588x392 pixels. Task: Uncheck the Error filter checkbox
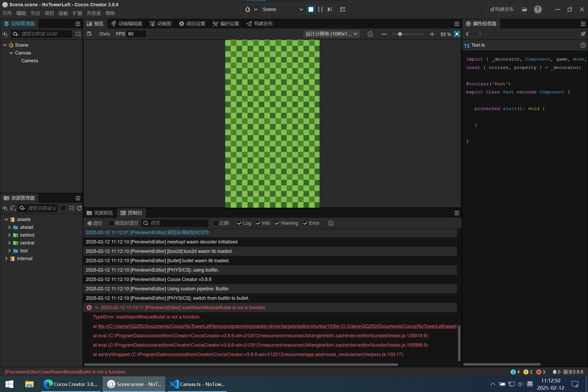click(x=305, y=223)
